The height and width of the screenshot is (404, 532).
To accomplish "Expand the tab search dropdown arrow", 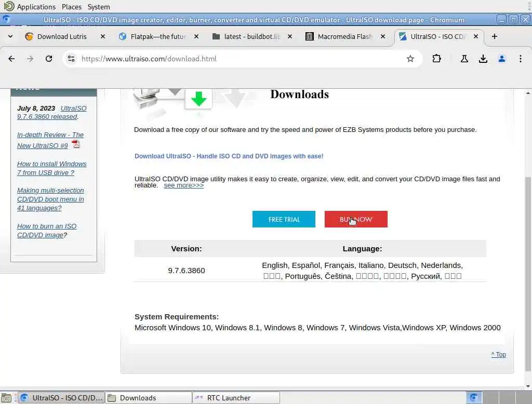I will coord(10,36).
